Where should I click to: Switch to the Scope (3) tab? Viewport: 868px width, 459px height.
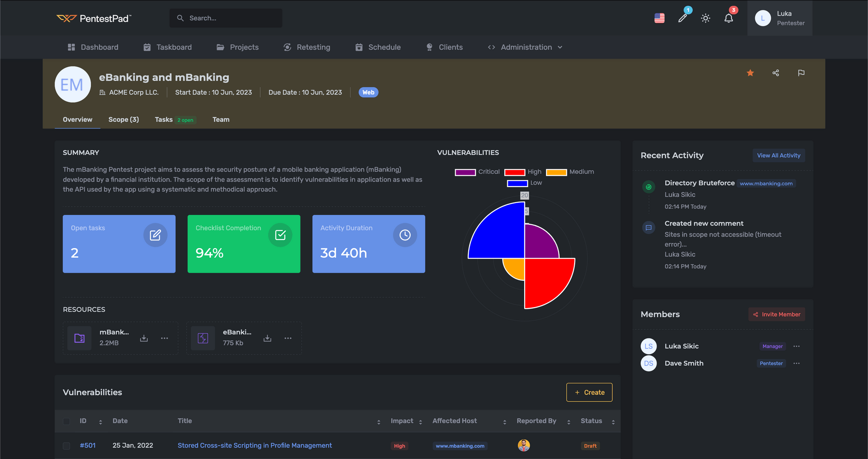pyautogui.click(x=124, y=119)
